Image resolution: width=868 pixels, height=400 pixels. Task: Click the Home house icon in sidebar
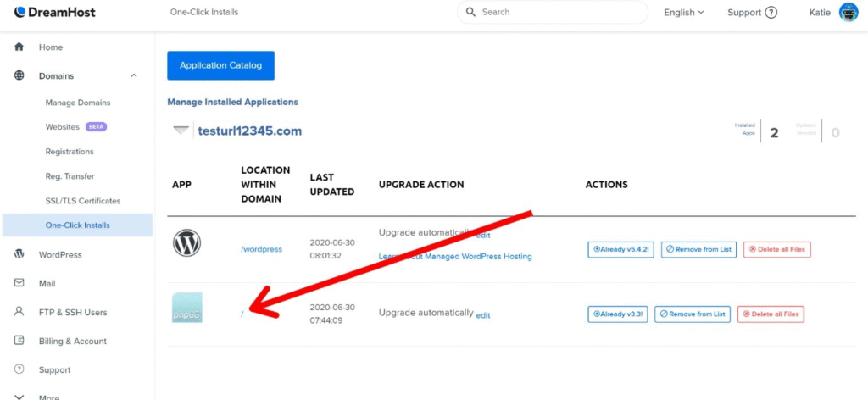[x=19, y=47]
